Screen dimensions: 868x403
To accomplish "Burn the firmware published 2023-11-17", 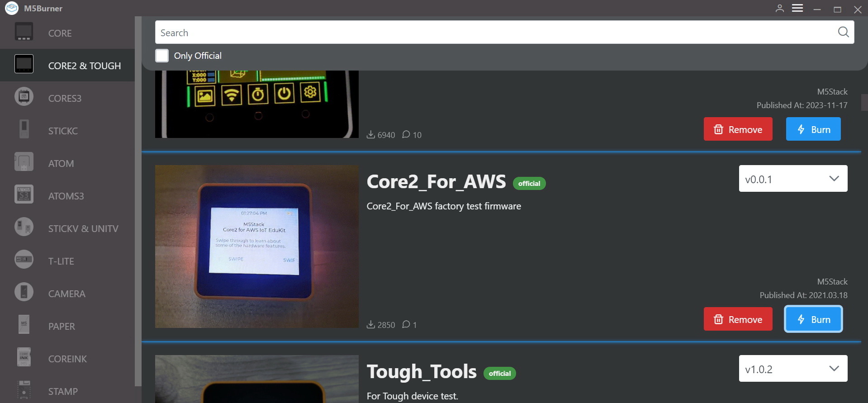I will click(x=813, y=129).
